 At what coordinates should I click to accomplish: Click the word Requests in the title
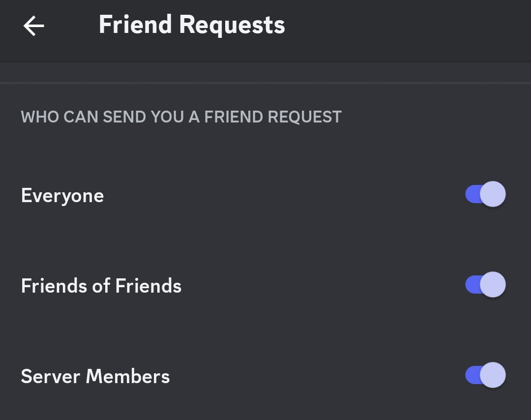[x=232, y=26]
